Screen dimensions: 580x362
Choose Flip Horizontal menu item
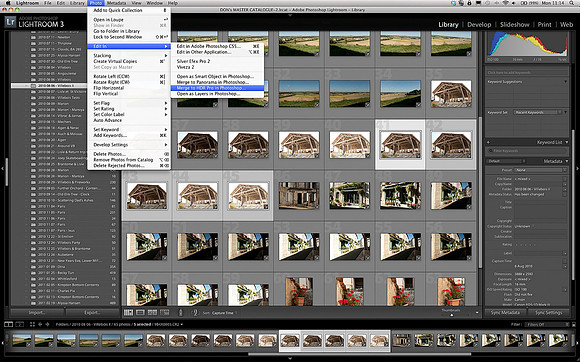pyautogui.click(x=129, y=88)
